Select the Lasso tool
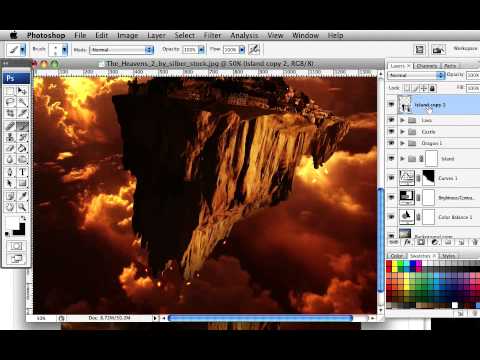480x360 pixels. (x=10, y=102)
